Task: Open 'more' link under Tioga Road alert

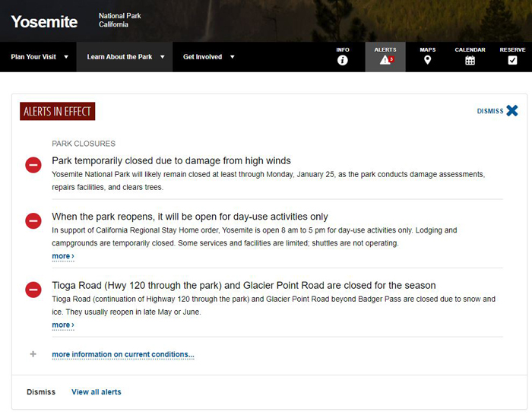Action: (63, 325)
